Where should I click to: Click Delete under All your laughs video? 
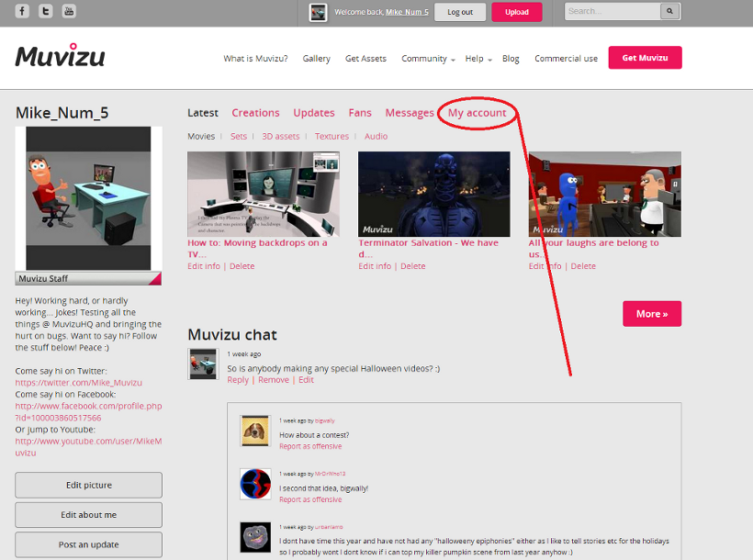[x=583, y=266]
